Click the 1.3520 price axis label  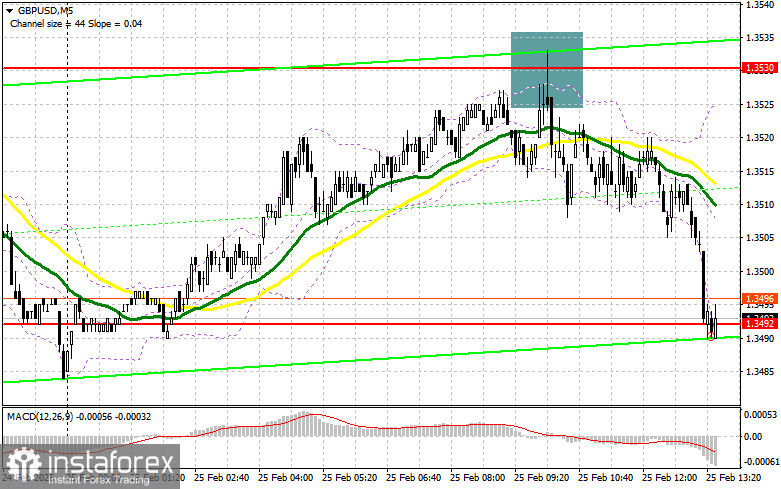click(x=760, y=138)
